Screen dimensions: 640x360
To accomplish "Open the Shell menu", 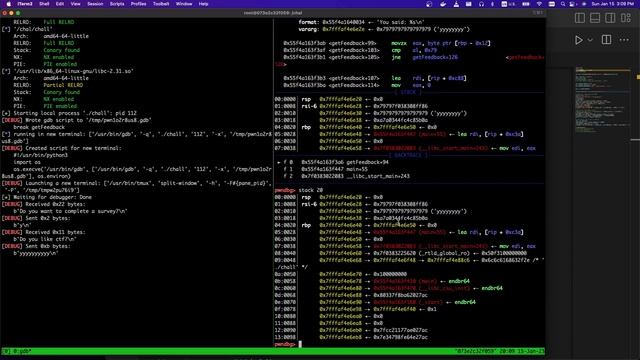I will 44,4.
